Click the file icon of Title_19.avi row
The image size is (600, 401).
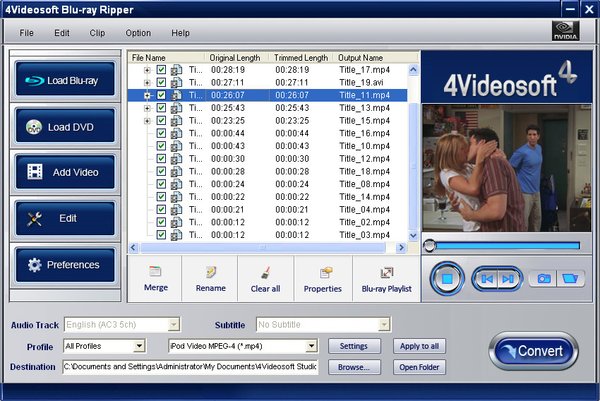click(x=176, y=83)
